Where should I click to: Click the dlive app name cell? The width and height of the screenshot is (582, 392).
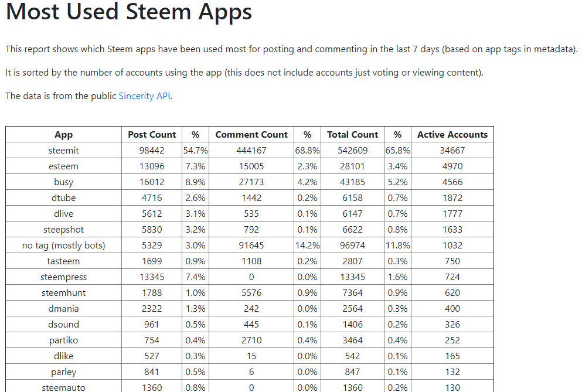[x=63, y=214]
